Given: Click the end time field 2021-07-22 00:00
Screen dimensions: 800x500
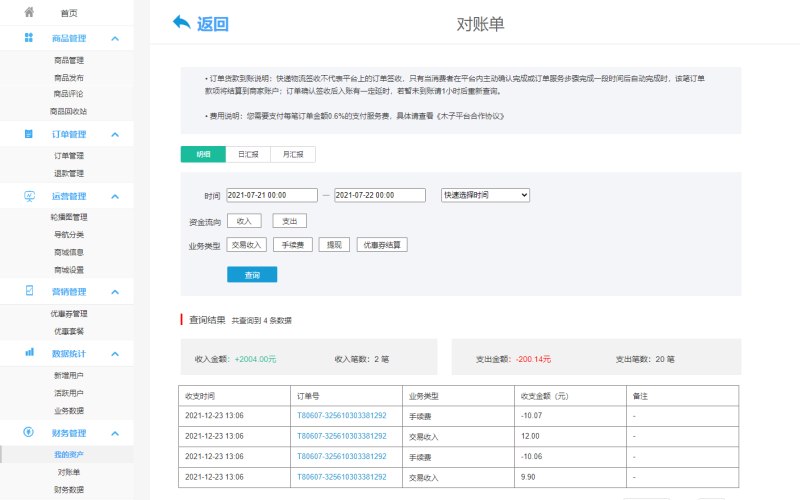Looking at the screenshot, I should [380, 195].
